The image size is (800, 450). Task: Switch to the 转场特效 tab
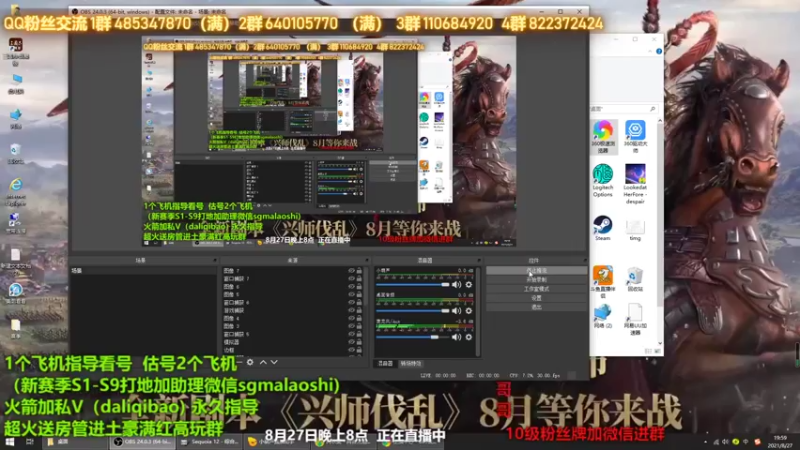(411, 364)
